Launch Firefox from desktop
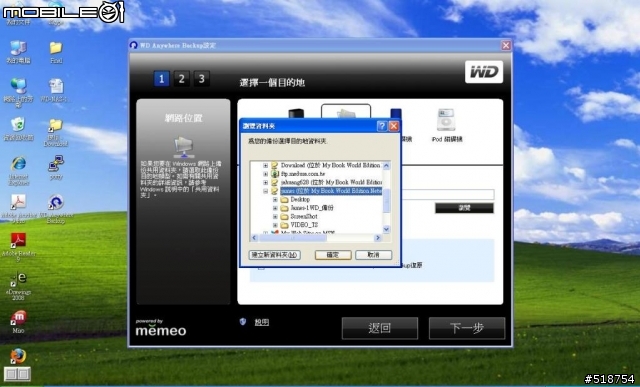The width and height of the screenshot is (640, 387). coord(18,356)
